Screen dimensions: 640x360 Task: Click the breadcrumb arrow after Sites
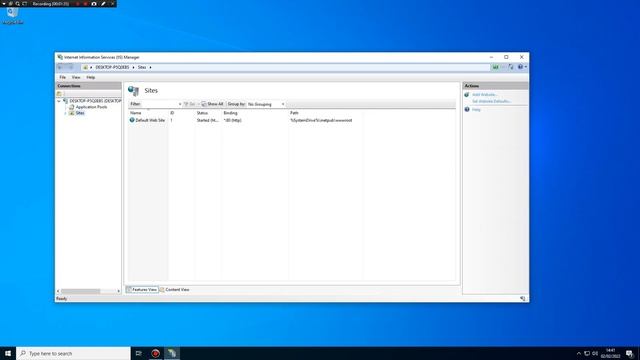(x=150, y=67)
